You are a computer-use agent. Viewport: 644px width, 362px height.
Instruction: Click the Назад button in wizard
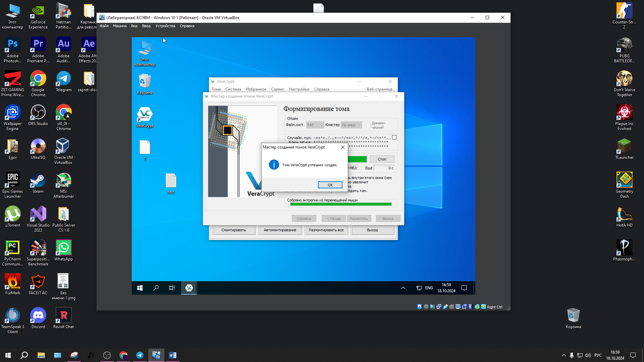[333, 219]
